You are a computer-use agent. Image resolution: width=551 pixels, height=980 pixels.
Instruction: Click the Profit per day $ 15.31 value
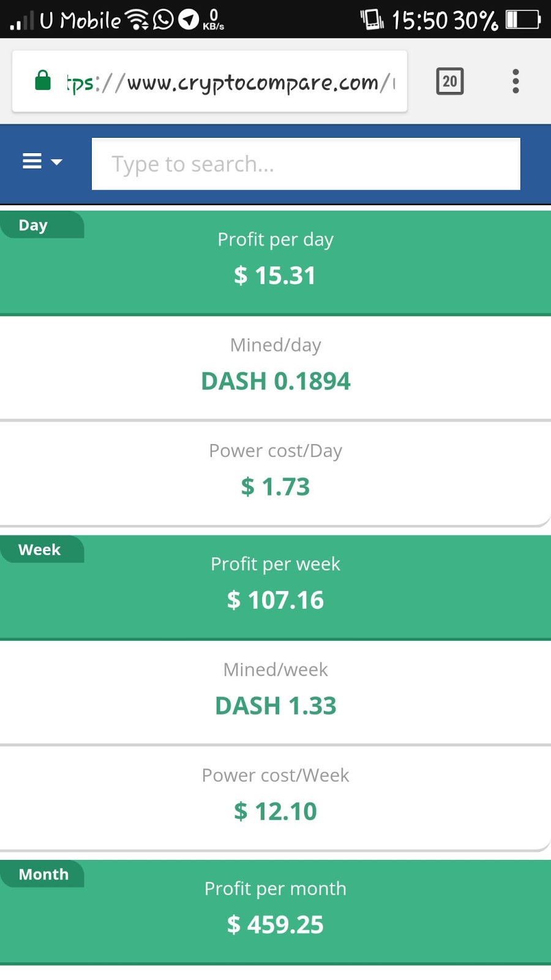[x=275, y=276]
